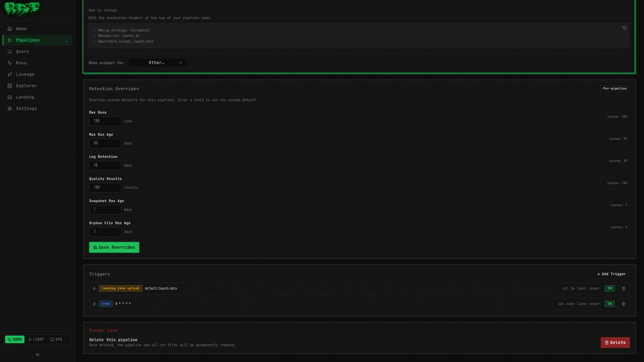Screen dimensions: 644x362
Task: Copy the annotation snippet code
Action: (625, 28)
